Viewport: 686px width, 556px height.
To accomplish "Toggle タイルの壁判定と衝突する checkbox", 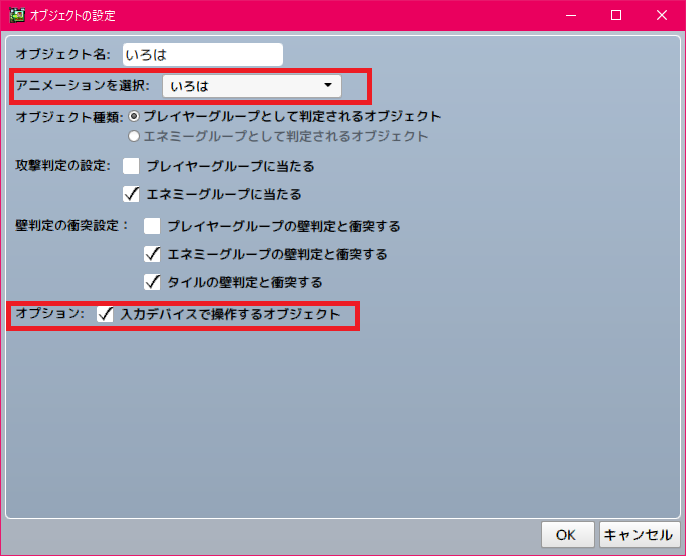I will click(x=152, y=282).
